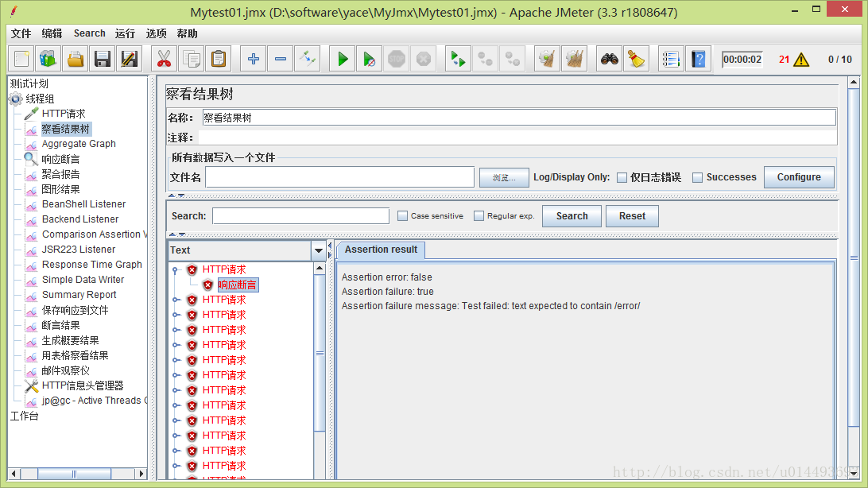This screenshot has width=868, height=488.
Task: Click the Configure button
Action: point(799,177)
